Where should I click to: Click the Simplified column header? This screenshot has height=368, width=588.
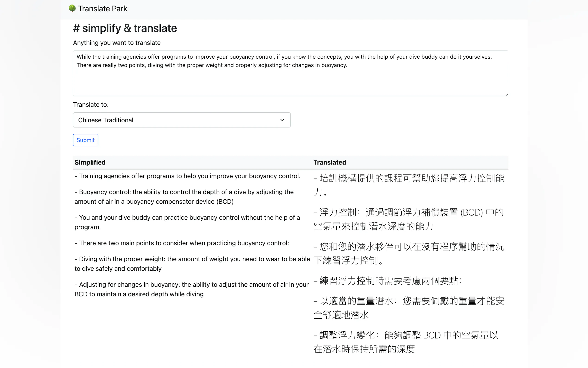point(90,162)
